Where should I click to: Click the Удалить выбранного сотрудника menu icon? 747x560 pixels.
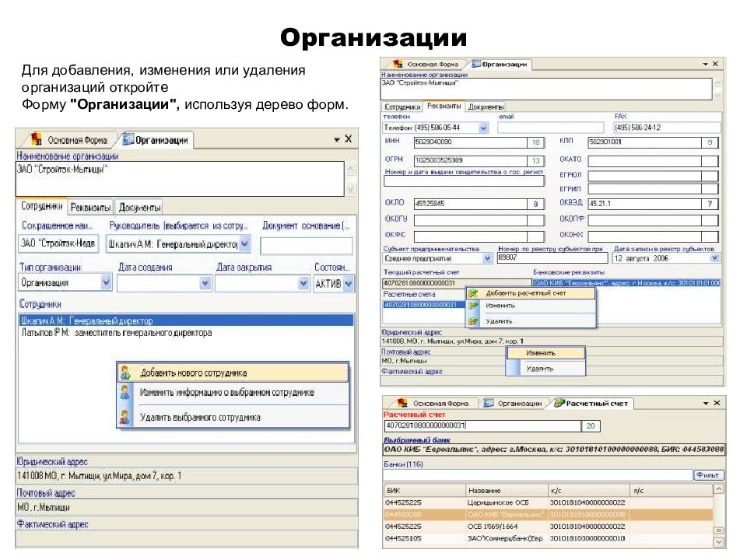(x=125, y=417)
